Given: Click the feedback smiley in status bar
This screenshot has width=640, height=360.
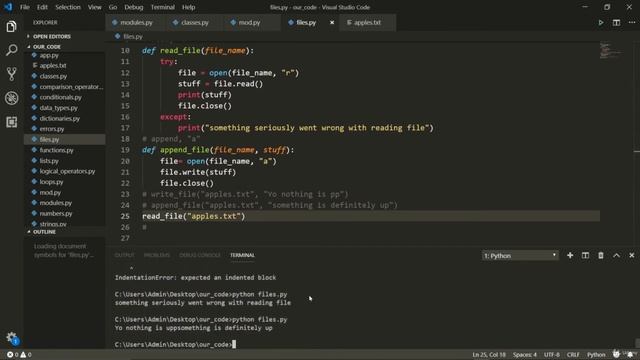Looking at the screenshot, I should (x=616, y=354).
